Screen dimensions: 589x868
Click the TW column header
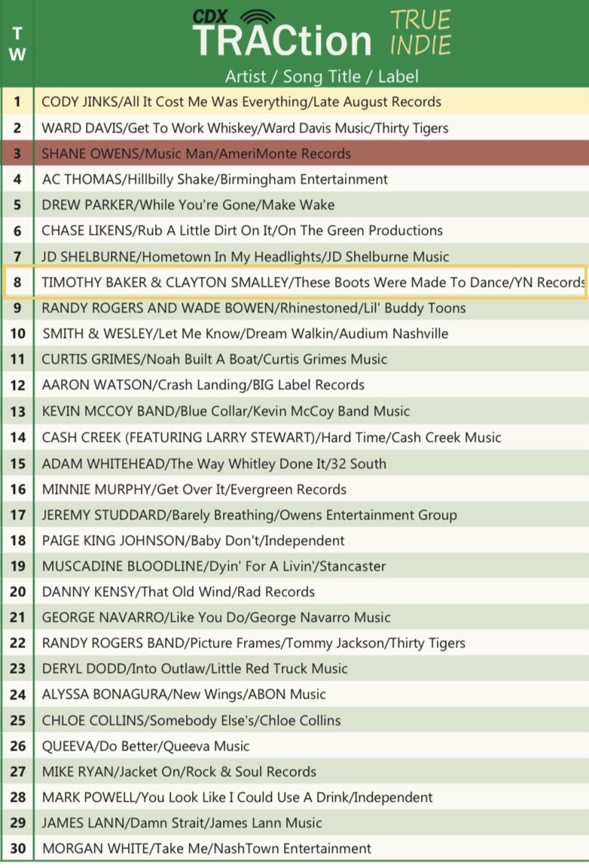coord(17,44)
